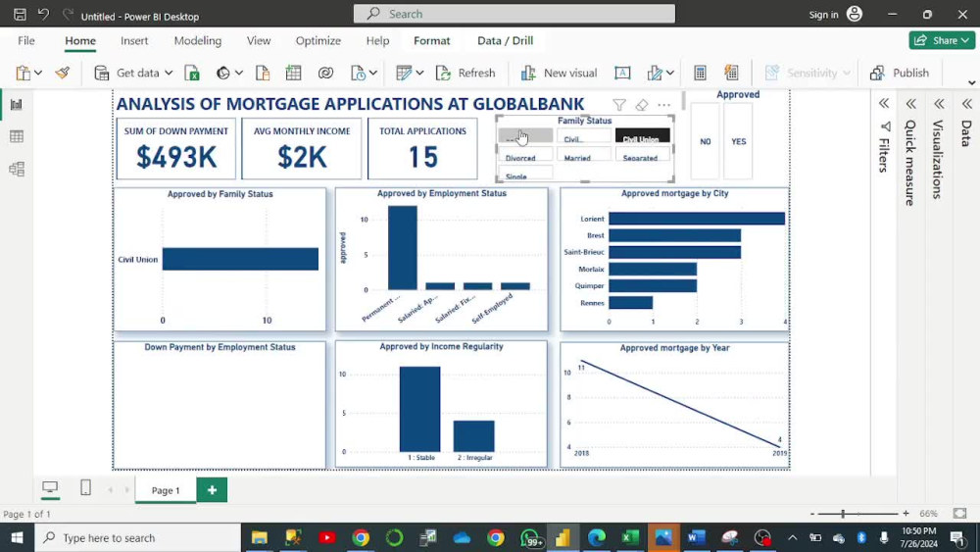Switch to Table view in left sidebar
Screen dimensions: 980x552
tap(17, 136)
